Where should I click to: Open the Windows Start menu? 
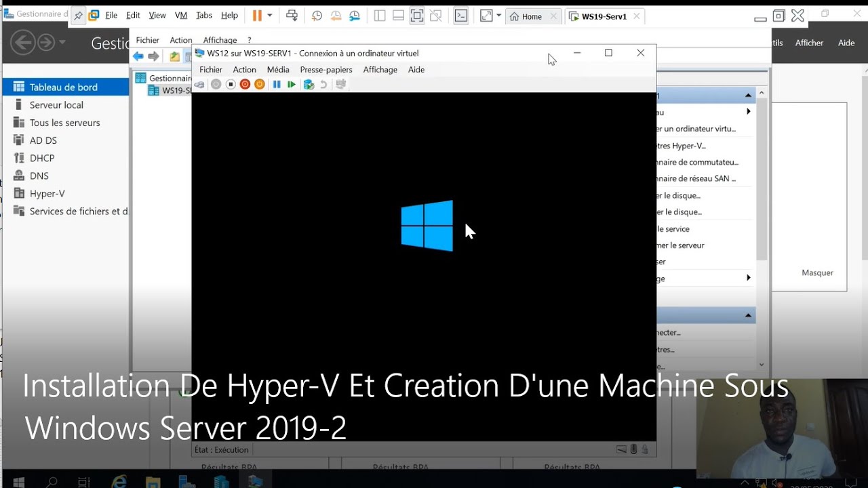pos(18,483)
